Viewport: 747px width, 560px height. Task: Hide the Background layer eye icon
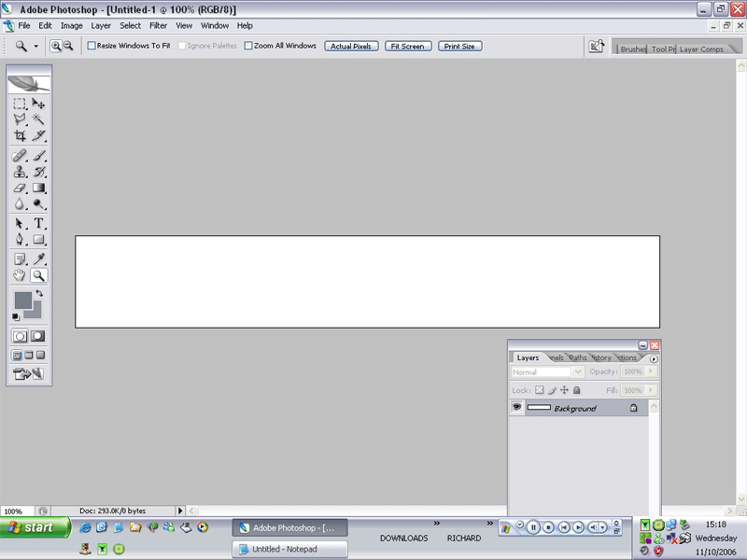click(517, 407)
